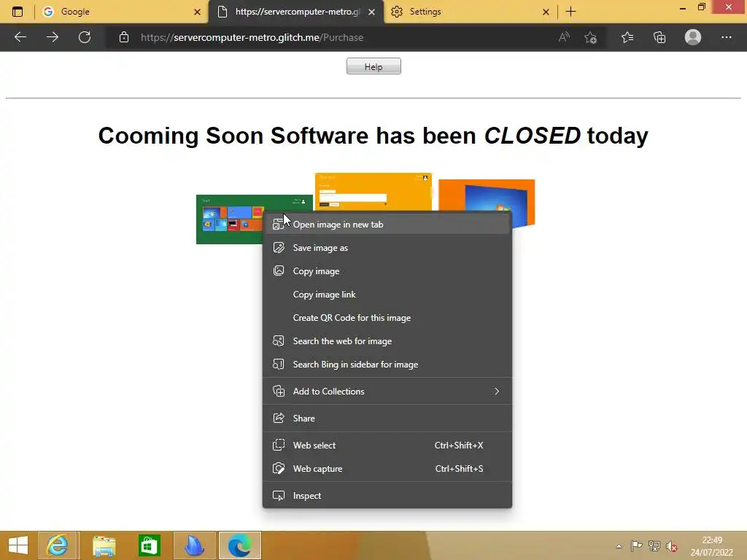Launch Internet Explorer from taskbar
747x560 pixels.
tap(57, 545)
